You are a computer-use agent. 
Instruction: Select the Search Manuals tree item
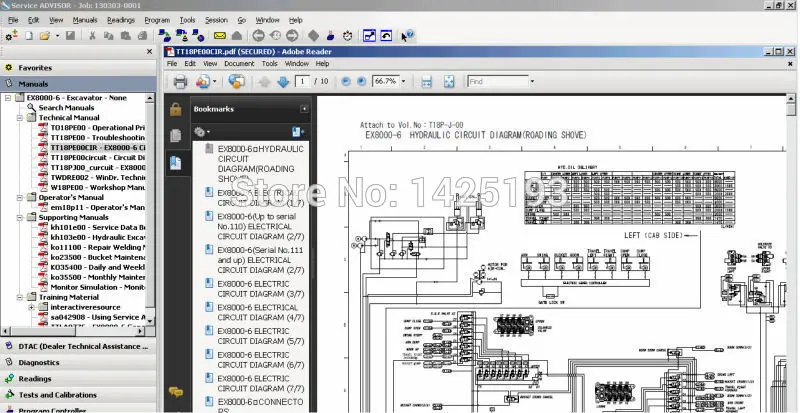tap(66, 108)
